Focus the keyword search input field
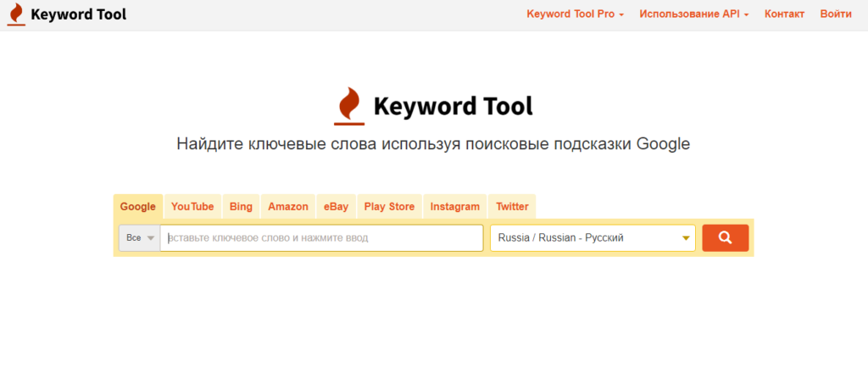Screen dimensions: 868x368 (322, 238)
